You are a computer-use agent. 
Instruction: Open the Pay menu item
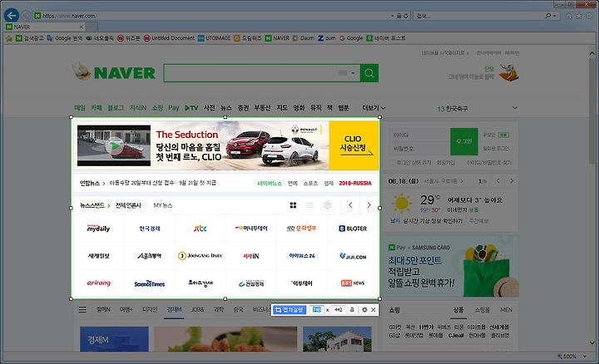click(173, 108)
